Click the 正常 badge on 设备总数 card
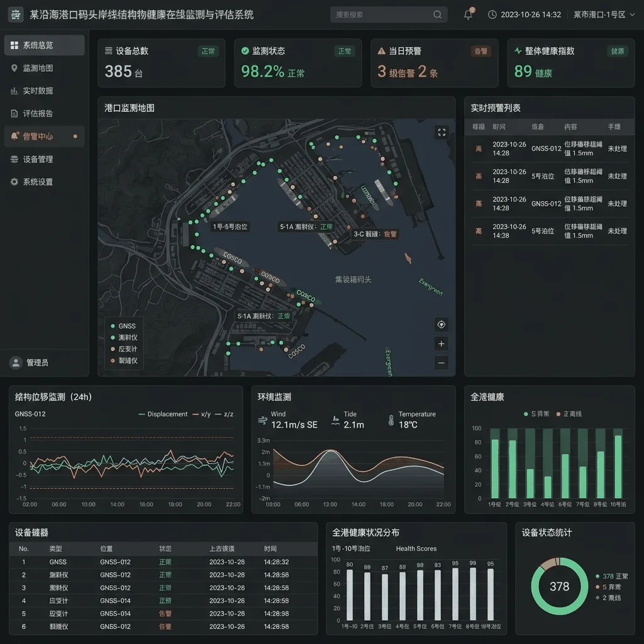 (x=208, y=51)
